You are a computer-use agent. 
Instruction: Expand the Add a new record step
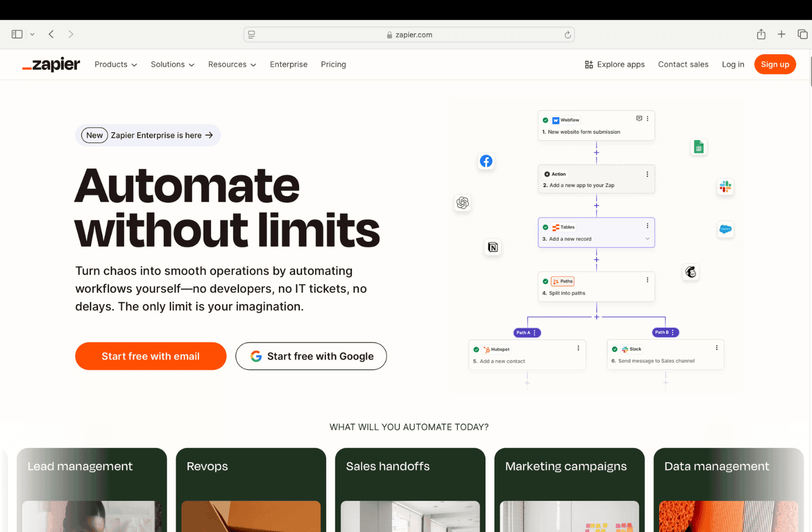(x=646, y=239)
